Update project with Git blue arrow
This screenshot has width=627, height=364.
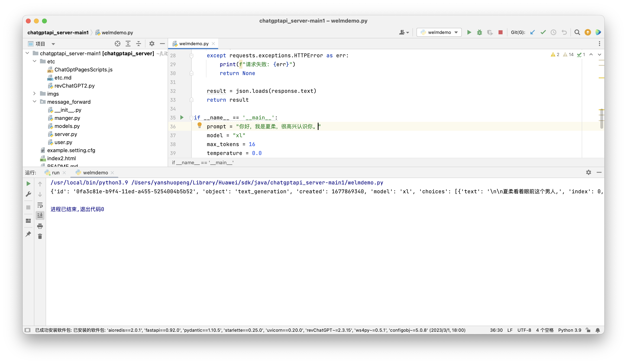coord(532,32)
